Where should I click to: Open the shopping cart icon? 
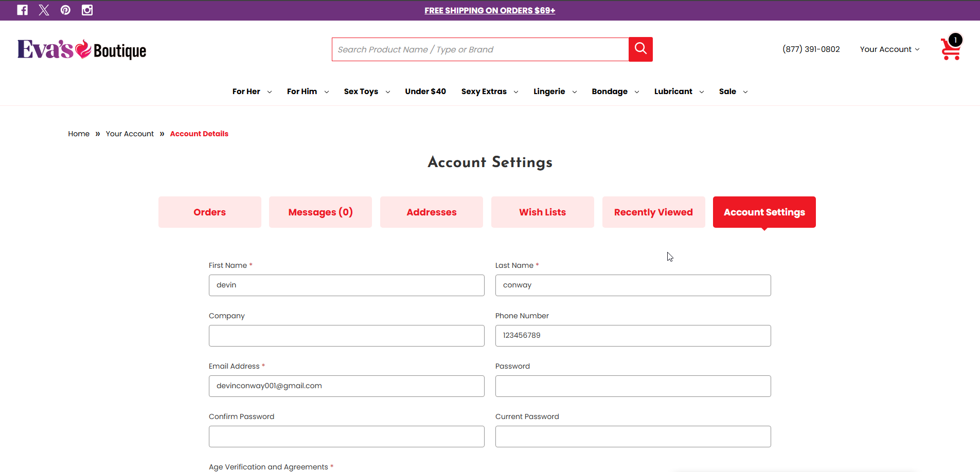point(951,48)
